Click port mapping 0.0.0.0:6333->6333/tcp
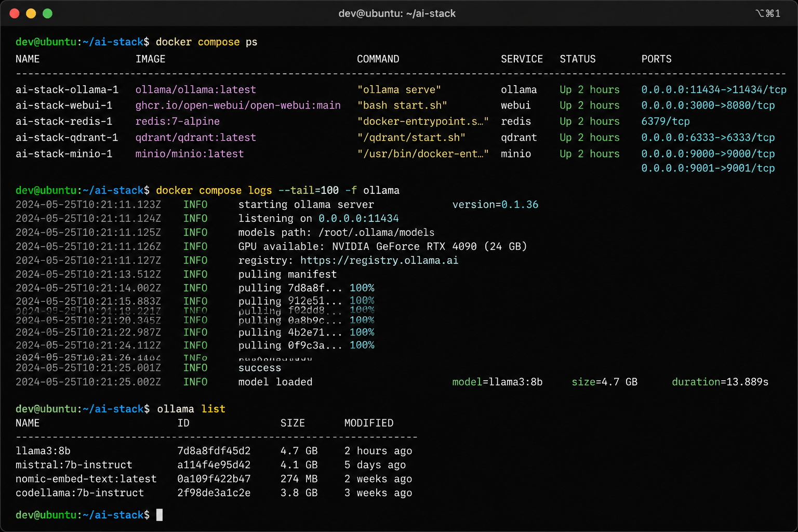The height and width of the screenshot is (532, 798). [708, 138]
